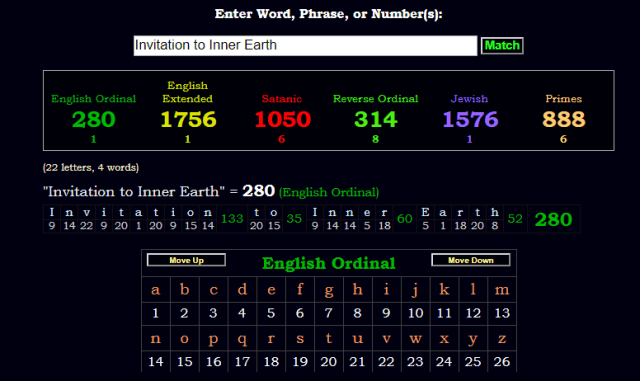
Task: Select the Primes value 888
Action: 564,119
